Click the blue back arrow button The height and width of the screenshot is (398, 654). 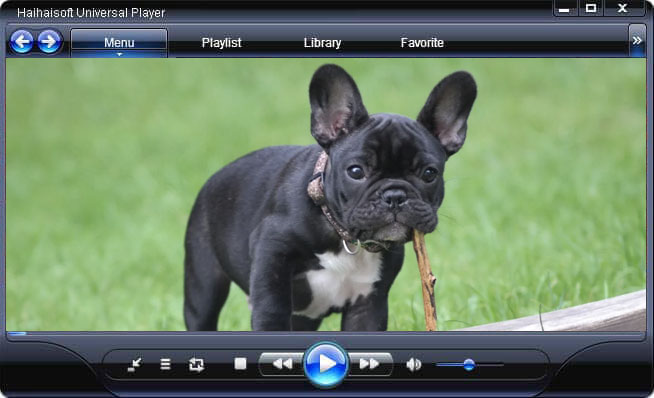[x=21, y=41]
